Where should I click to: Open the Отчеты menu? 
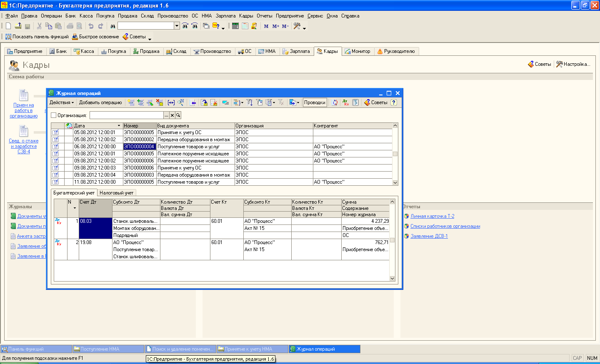[x=264, y=16]
